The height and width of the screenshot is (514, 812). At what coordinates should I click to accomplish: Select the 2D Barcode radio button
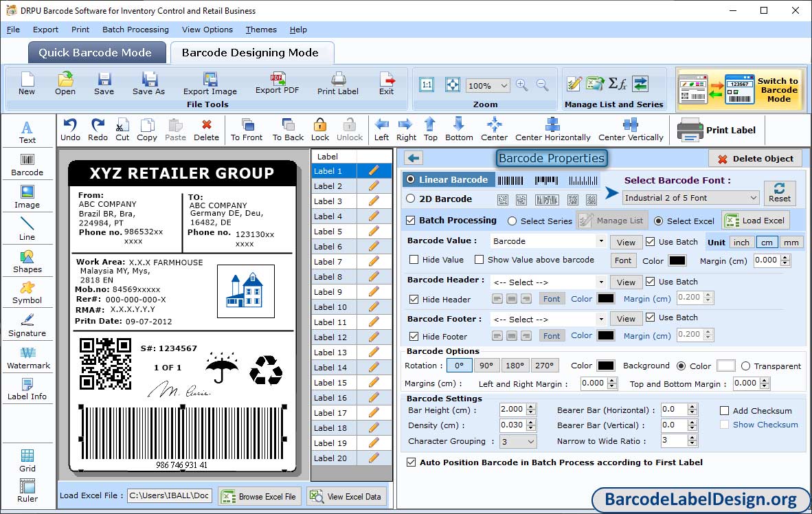tap(411, 199)
